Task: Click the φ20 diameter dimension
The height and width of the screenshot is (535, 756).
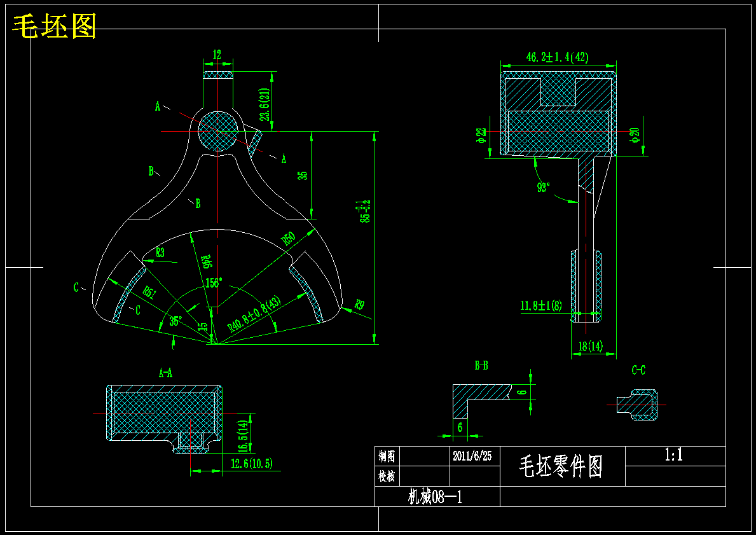Action: tap(634, 135)
